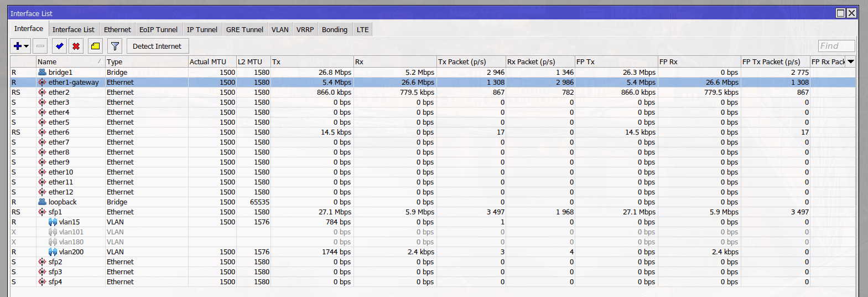Switch to the Ethernet tab
Viewport: 868px width, 297px height.
[117, 29]
